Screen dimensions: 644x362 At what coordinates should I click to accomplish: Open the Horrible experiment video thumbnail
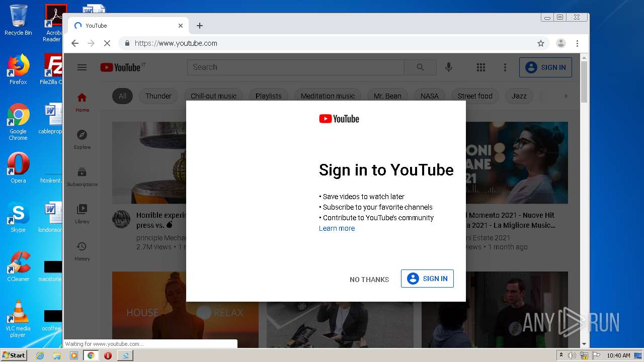[x=149, y=162]
